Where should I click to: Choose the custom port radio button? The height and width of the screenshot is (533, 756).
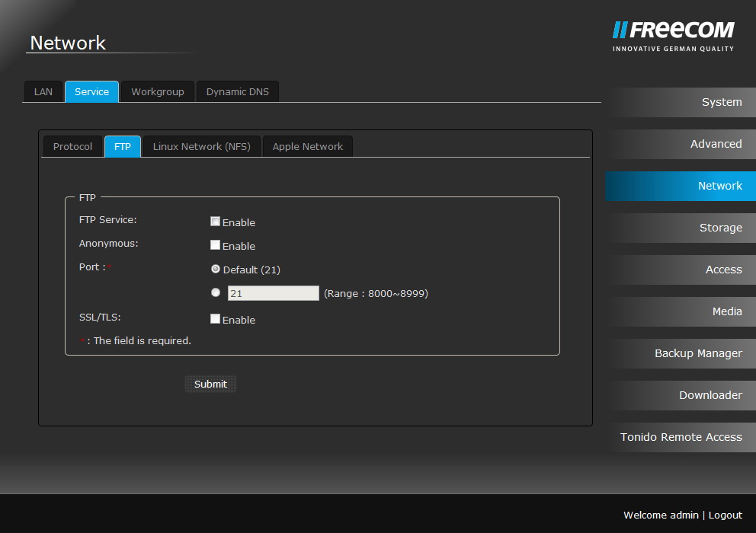[216, 292]
